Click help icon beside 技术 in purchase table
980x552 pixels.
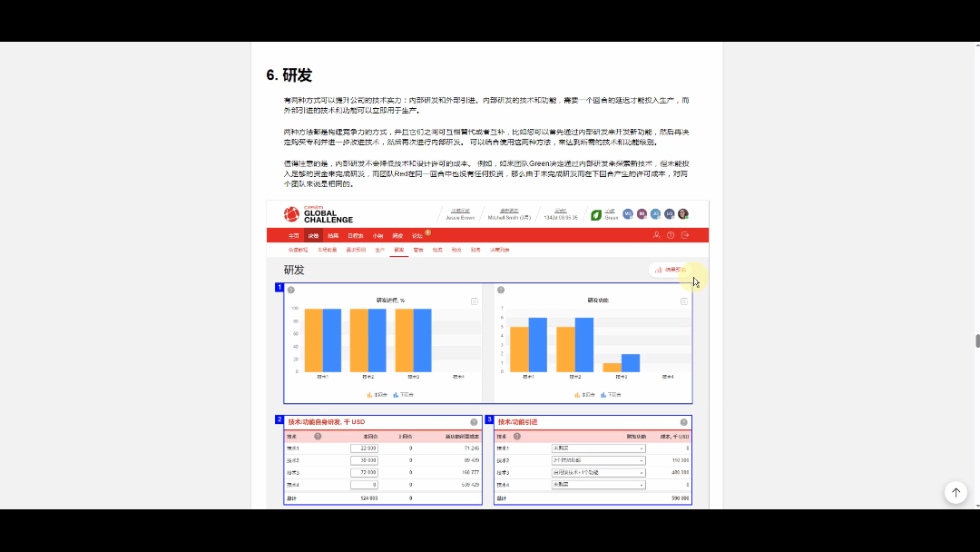point(517,437)
